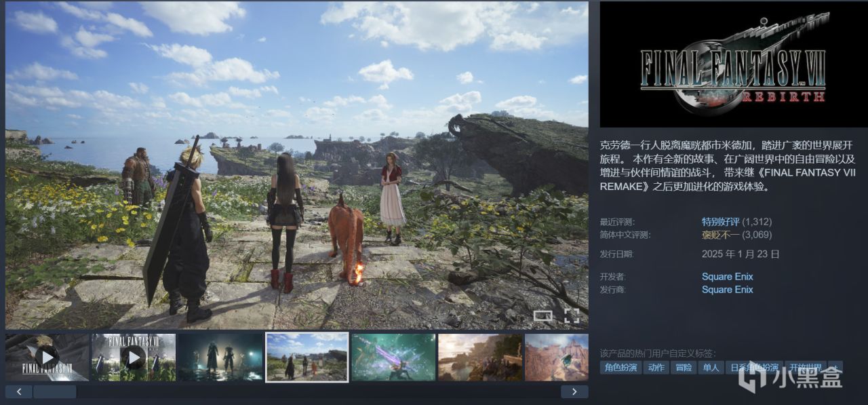
Task: Click the 冒险 tag
Action: coord(684,367)
